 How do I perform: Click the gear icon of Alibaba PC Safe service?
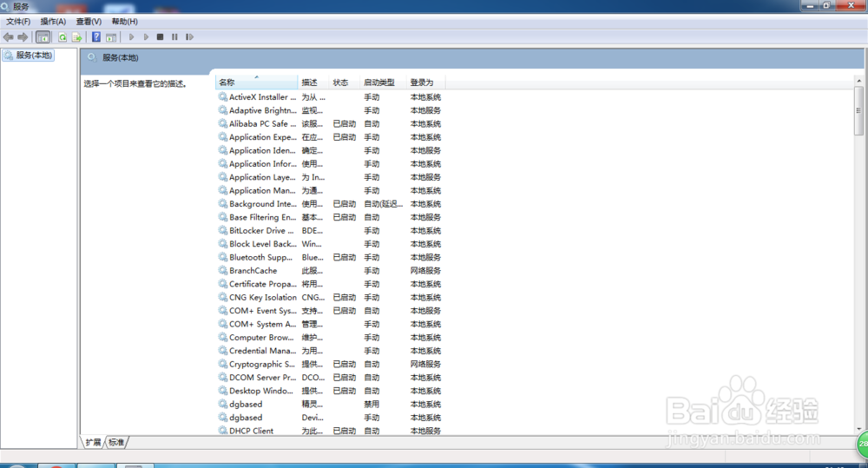click(x=222, y=123)
